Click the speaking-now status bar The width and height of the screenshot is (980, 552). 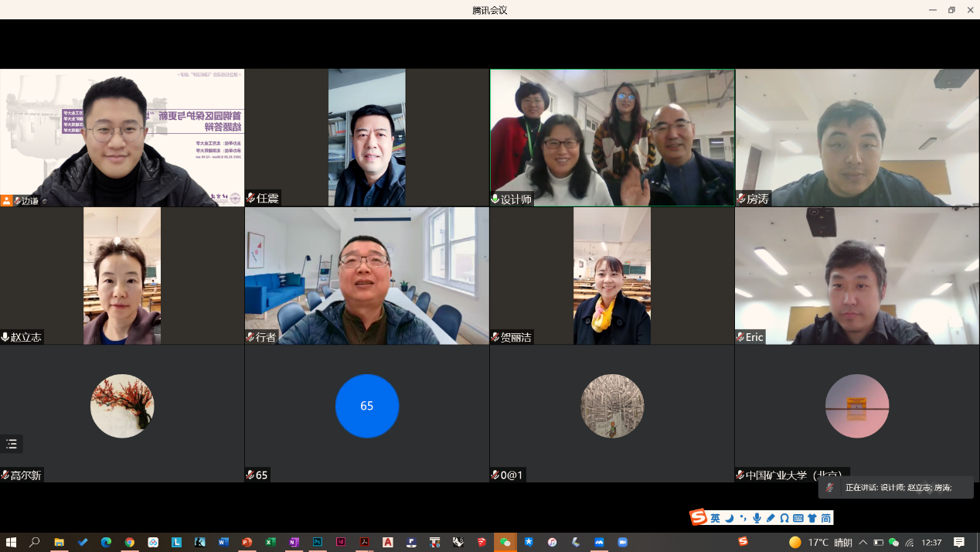(x=897, y=488)
